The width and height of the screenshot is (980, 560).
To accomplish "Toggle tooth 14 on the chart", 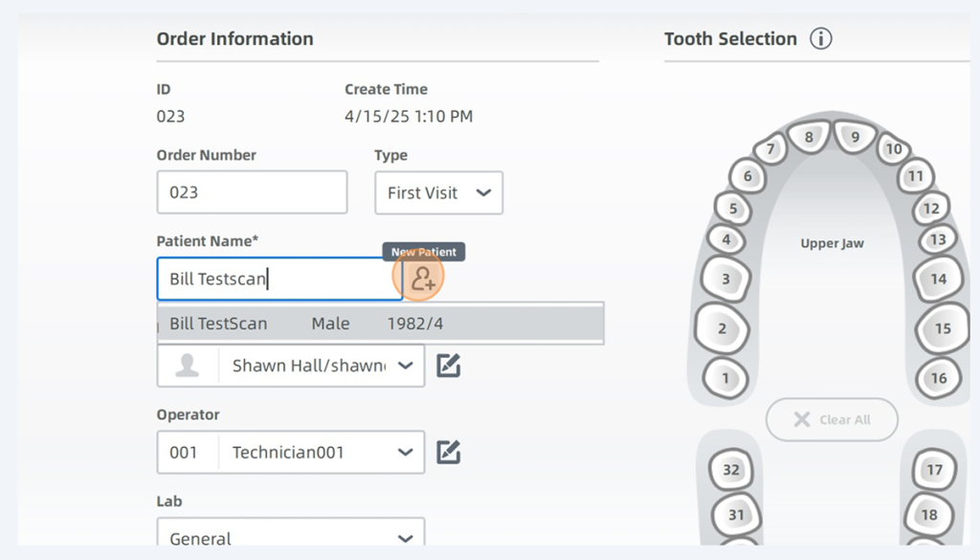I will pyautogui.click(x=938, y=280).
